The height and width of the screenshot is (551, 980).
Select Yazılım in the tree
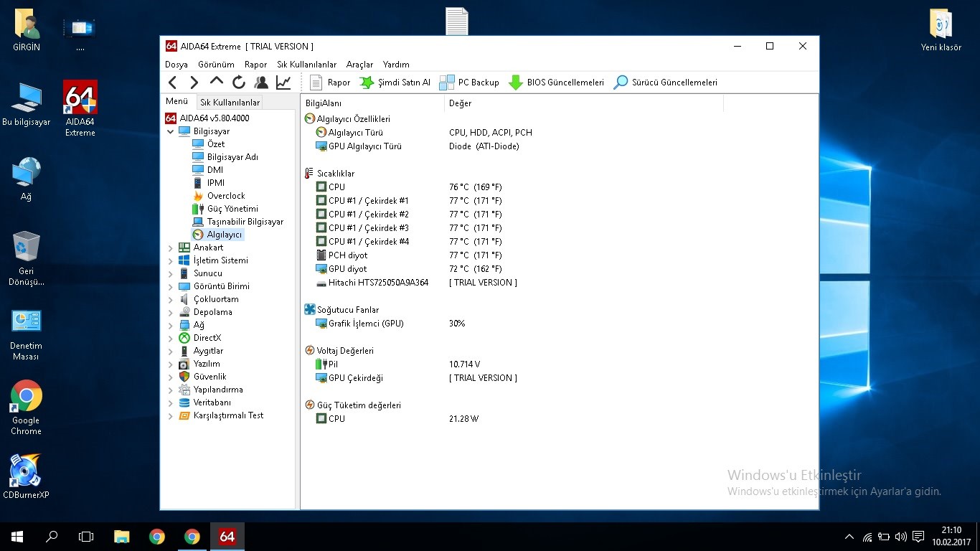[x=199, y=364]
